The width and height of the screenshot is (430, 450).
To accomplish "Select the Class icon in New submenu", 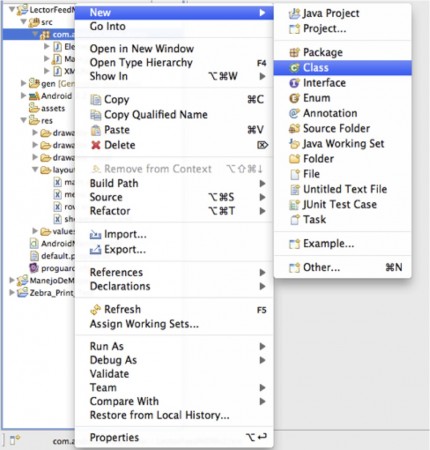I will 294,68.
